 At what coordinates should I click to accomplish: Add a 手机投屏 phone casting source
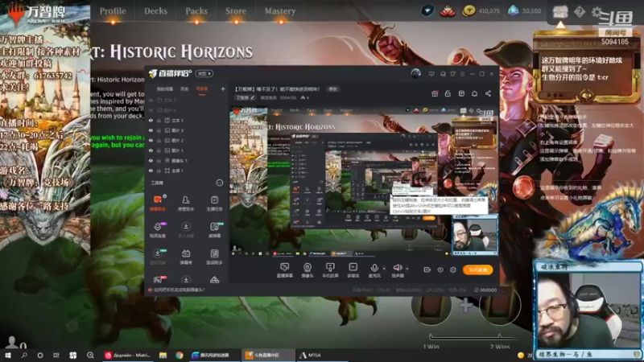coord(330,270)
